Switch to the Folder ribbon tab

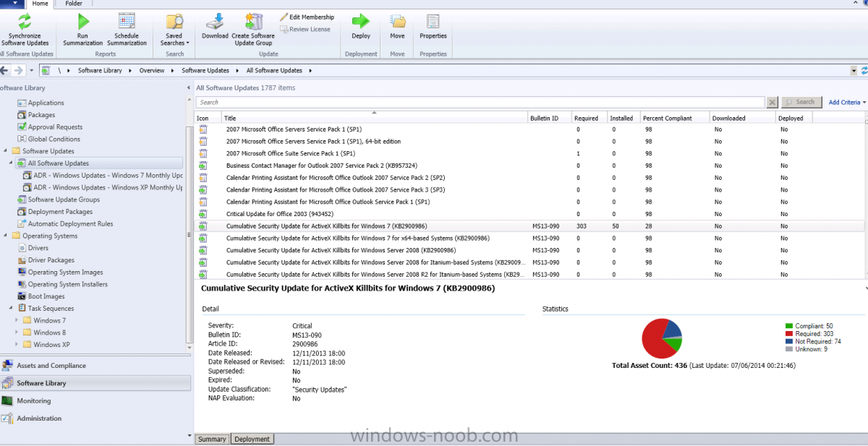(x=74, y=4)
